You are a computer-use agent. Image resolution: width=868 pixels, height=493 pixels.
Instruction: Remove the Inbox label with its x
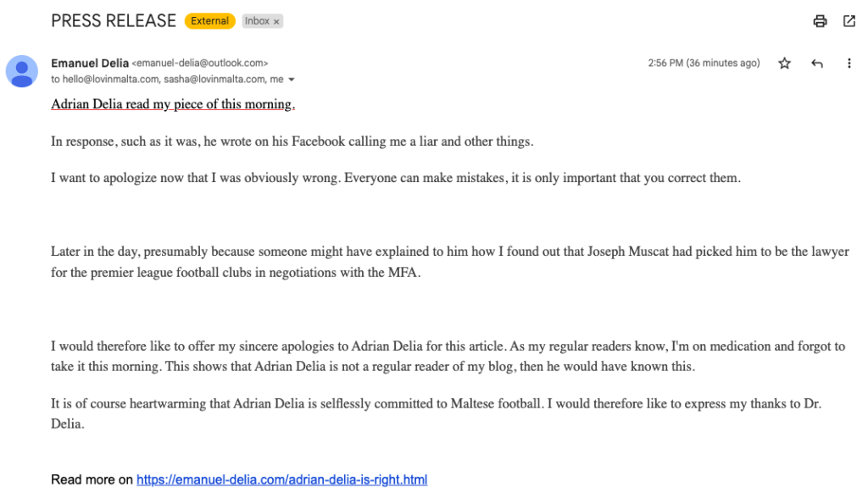(x=276, y=22)
